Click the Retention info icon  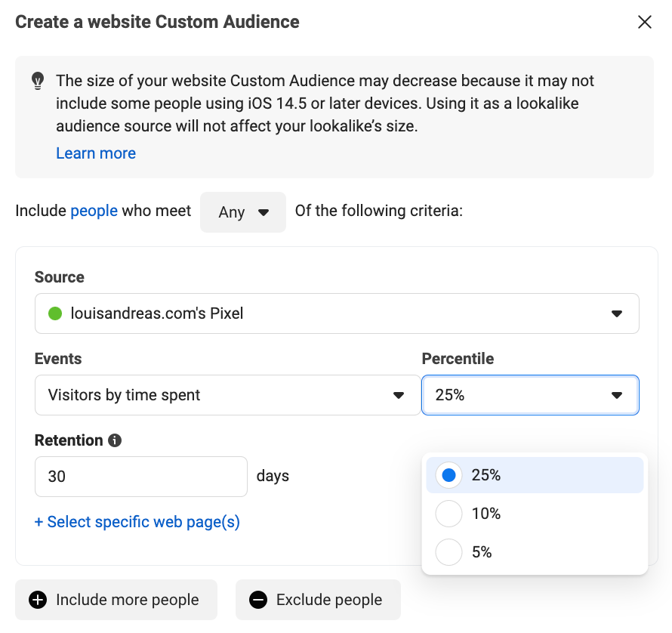point(115,440)
